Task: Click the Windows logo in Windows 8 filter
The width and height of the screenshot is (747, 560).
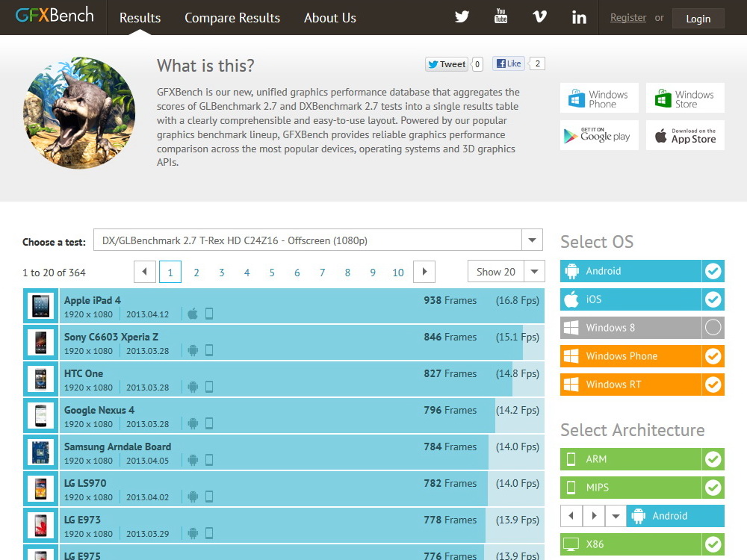Action: (x=571, y=328)
